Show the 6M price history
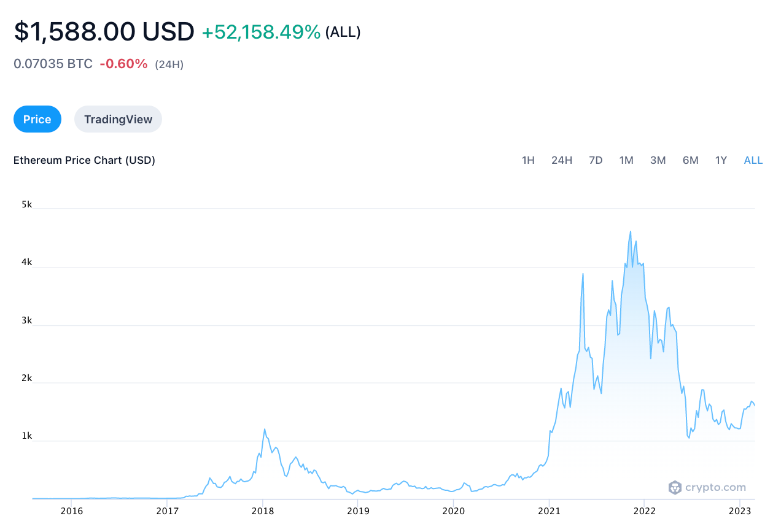The width and height of the screenshot is (781, 532). coord(690,160)
